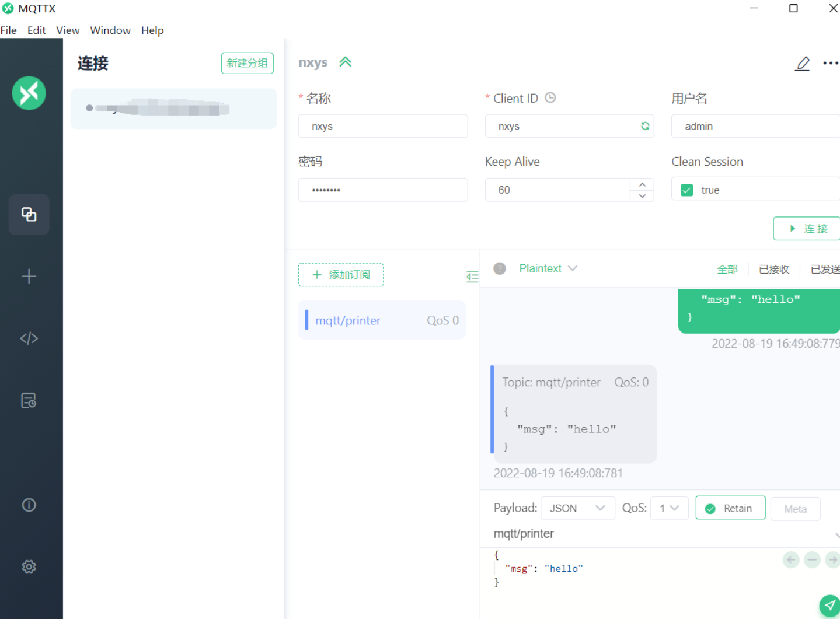Collapse the connection details with the chevron

345,61
